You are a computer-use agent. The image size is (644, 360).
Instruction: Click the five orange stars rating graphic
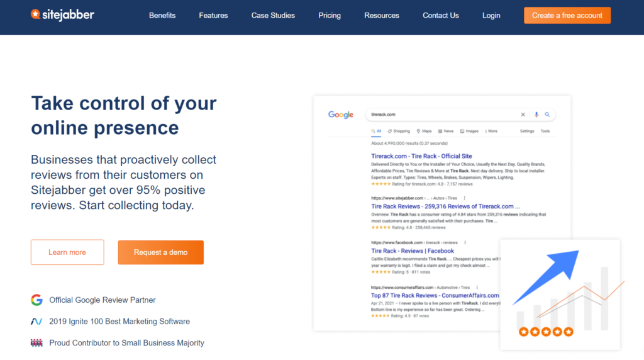coord(545,331)
